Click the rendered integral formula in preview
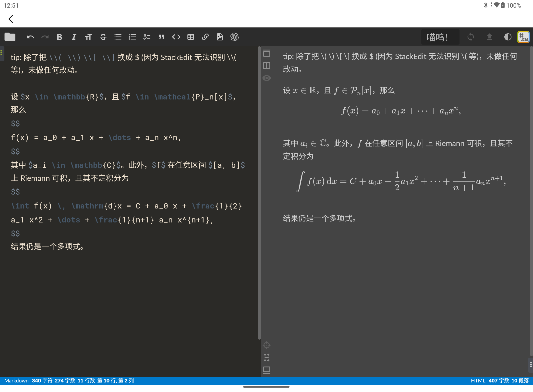Image resolution: width=533 pixels, height=392 pixels. click(x=401, y=181)
